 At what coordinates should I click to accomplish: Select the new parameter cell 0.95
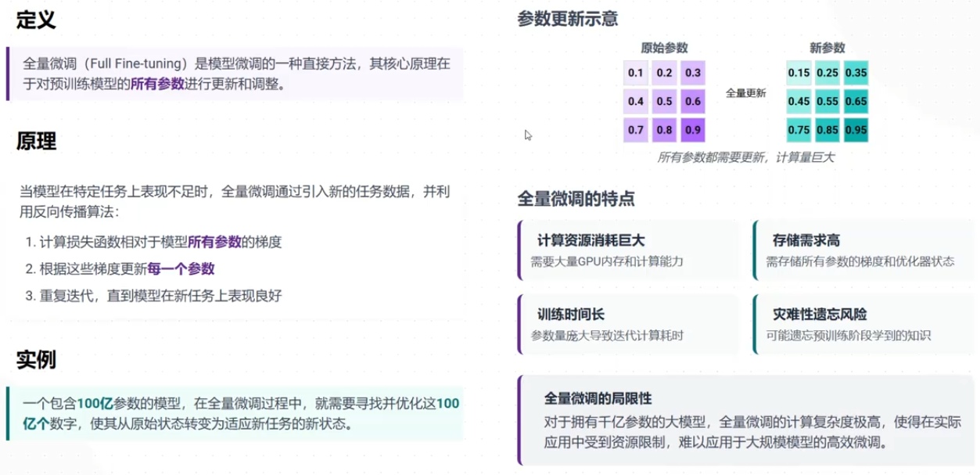click(x=856, y=131)
